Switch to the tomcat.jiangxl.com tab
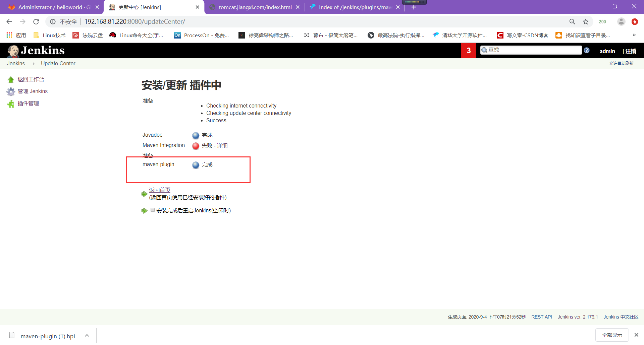644x345 pixels. 254,7
